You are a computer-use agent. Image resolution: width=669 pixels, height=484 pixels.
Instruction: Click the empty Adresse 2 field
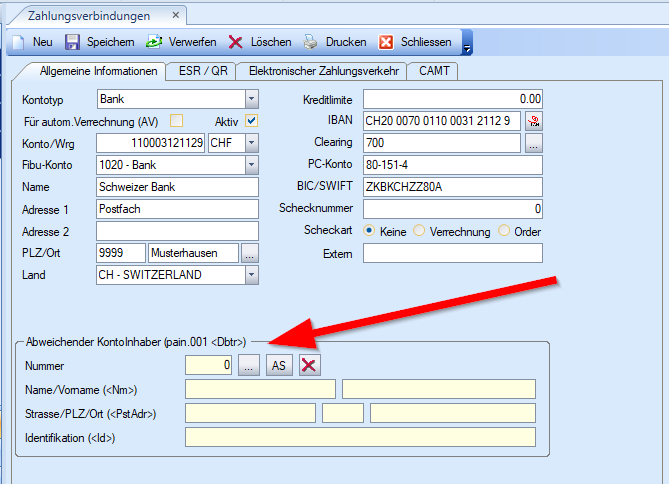pos(177,231)
